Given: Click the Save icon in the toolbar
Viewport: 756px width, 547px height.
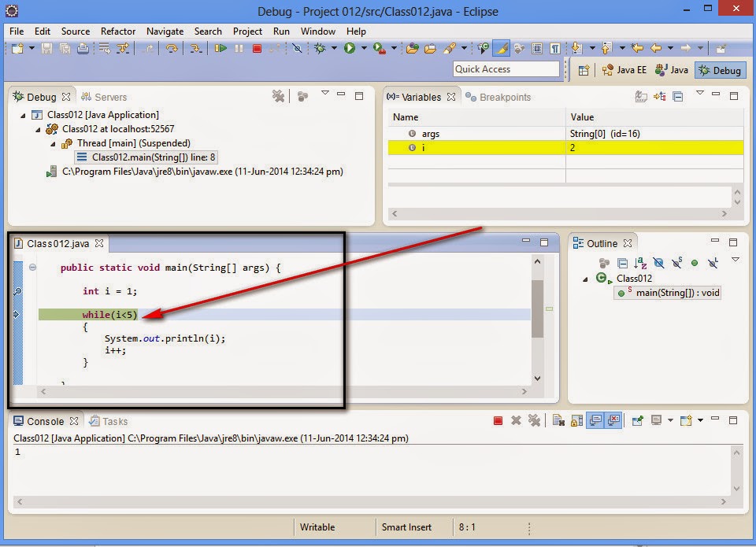Looking at the screenshot, I should (47, 50).
